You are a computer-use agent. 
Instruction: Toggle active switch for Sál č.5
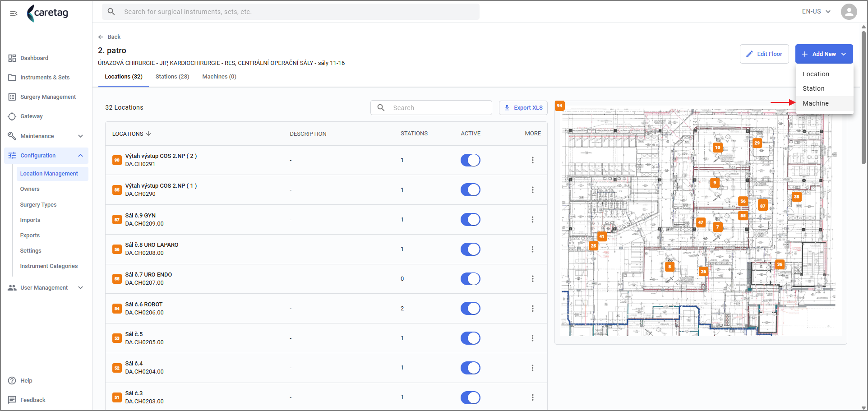pos(470,338)
